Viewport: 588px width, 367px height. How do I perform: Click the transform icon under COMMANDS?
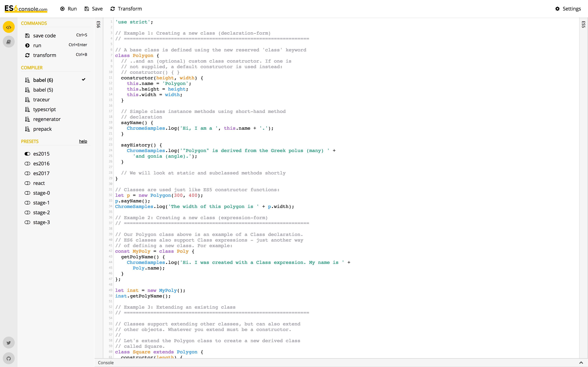[x=27, y=55]
